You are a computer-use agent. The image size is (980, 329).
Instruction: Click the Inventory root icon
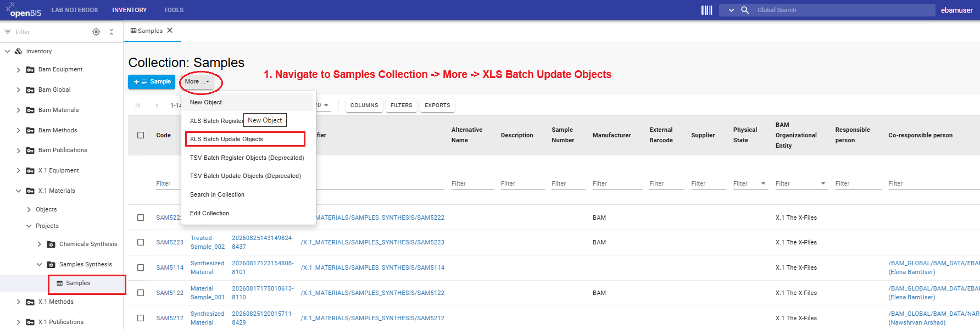(19, 51)
